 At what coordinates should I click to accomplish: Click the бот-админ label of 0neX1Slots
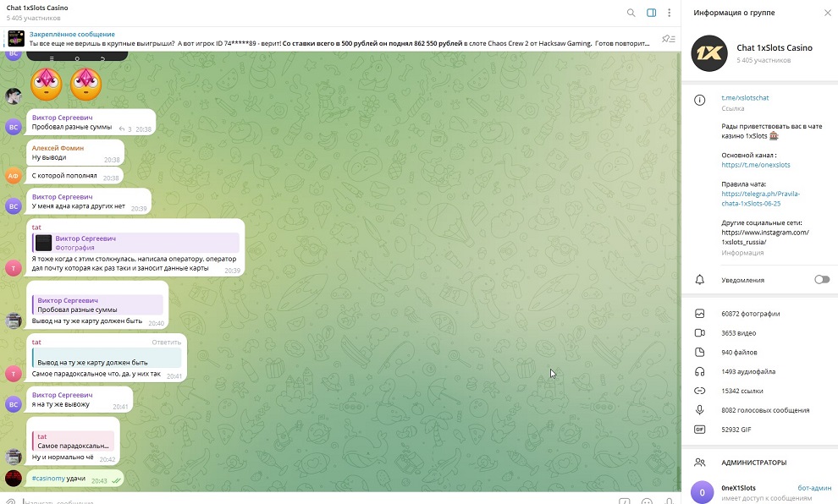click(814, 488)
